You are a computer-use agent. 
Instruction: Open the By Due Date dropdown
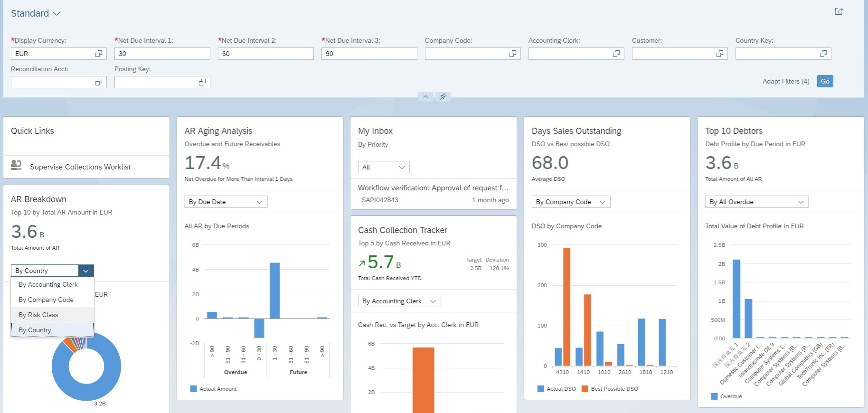pos(226,202)
